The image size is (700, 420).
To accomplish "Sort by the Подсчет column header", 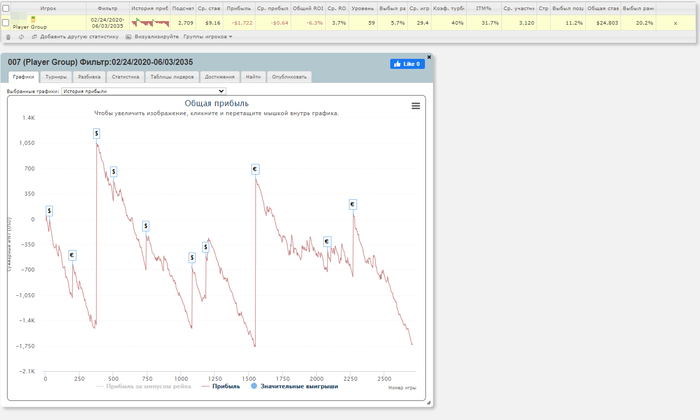I will tap(183, 8).
